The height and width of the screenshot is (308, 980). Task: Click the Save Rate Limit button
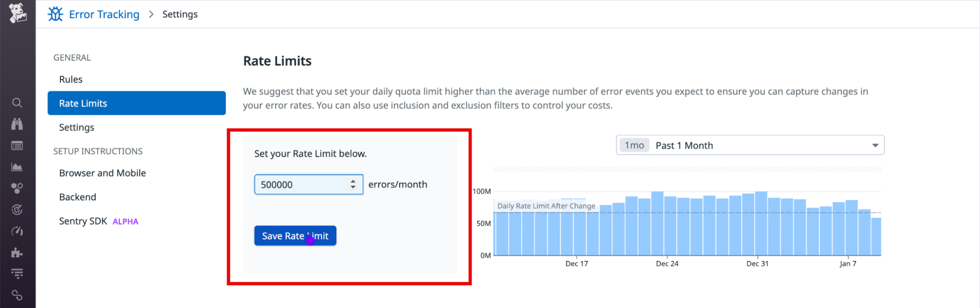[x=295, y=236]
